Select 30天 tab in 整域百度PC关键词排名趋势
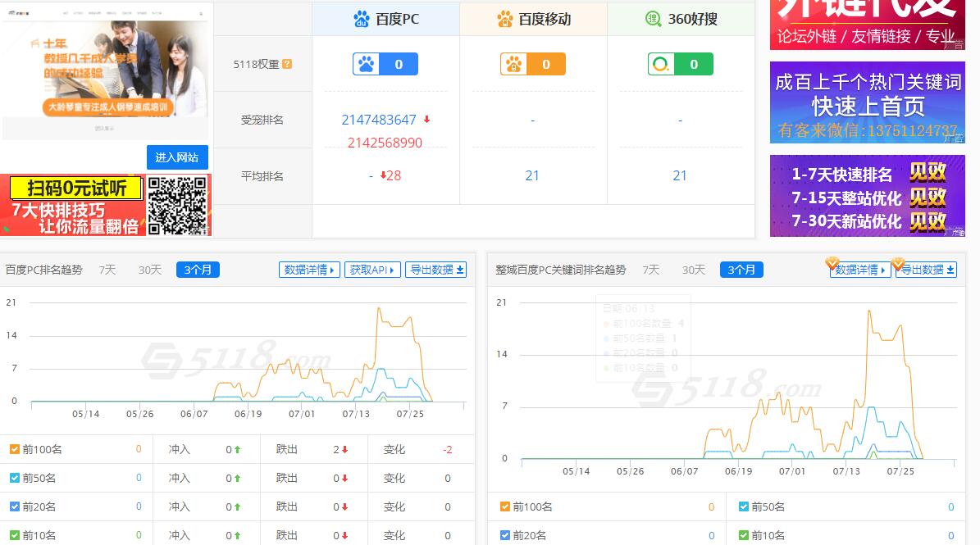 pyautogui.click(x=694, y=270)
